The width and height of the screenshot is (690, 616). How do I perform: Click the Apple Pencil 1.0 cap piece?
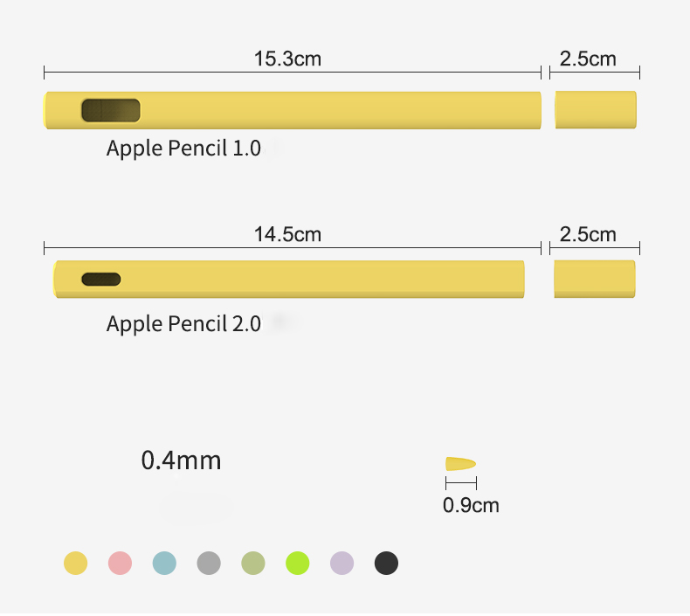pyautogui.click(x=596, y=110)
